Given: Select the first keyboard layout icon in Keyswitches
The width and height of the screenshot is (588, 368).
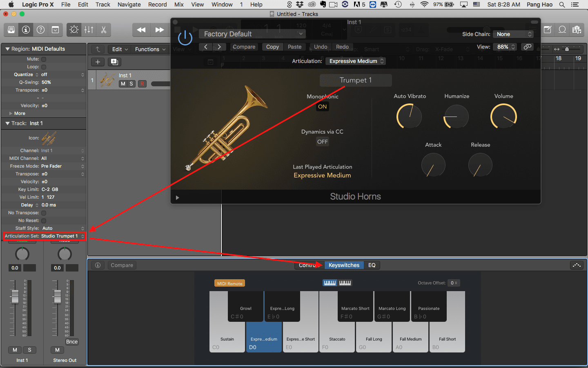Looking at the screenshot, I should 330,283.
